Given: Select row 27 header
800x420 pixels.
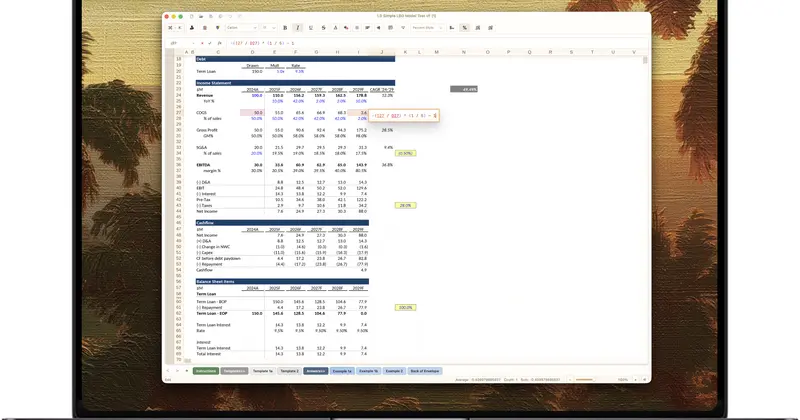Looking at the screenshot, I should 179,113.
